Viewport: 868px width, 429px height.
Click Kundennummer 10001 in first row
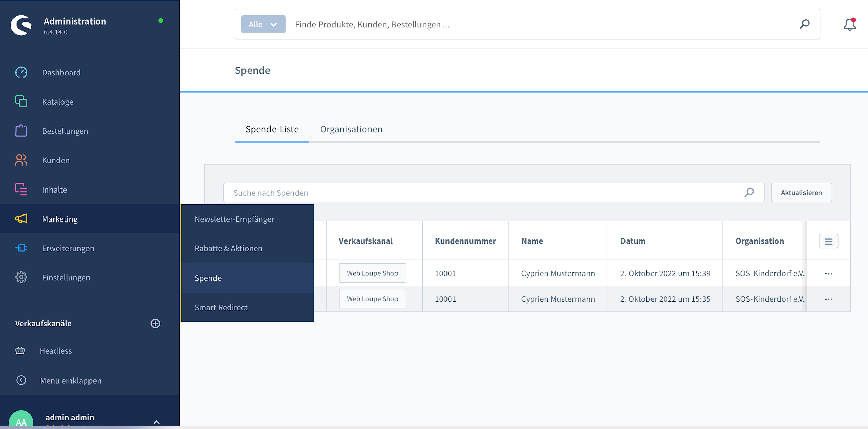(445, 273)
